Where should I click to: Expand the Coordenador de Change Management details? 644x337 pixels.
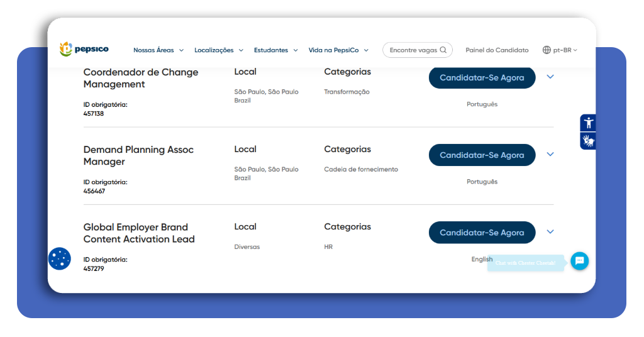(550, 77)
